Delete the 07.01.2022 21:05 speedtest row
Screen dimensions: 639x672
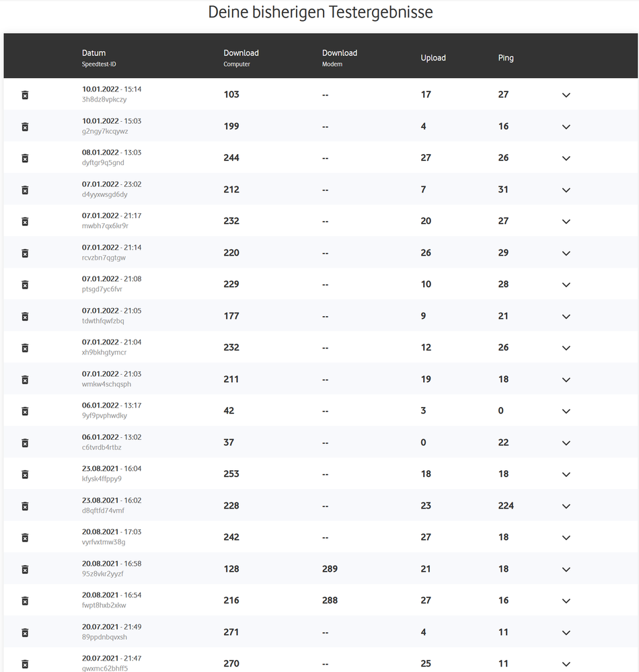[x=25, y=317]
